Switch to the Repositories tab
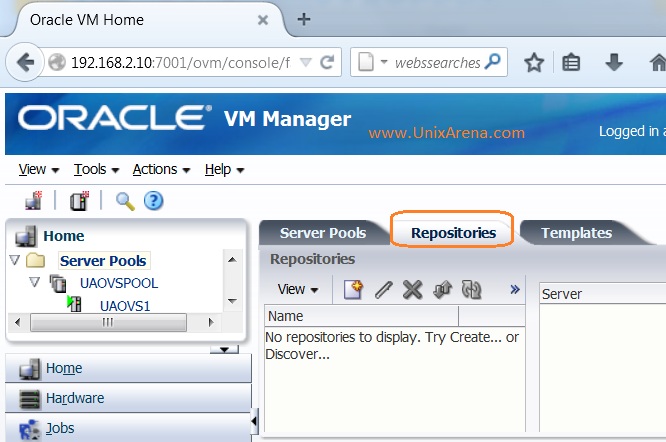 [x=453, y=233]
